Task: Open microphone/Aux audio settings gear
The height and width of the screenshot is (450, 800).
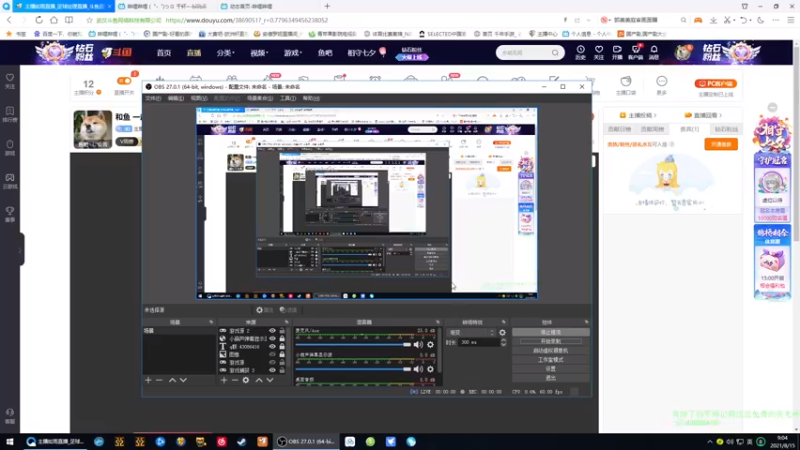Action: coord(431,344)
